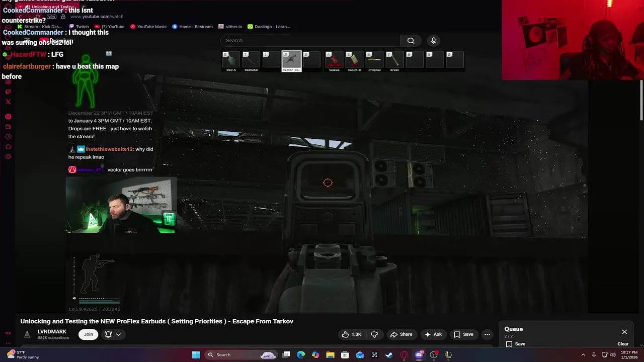The image size is (644, 362).
Task: Open settings gear in Opera sidebar
Action: (8, 157)
